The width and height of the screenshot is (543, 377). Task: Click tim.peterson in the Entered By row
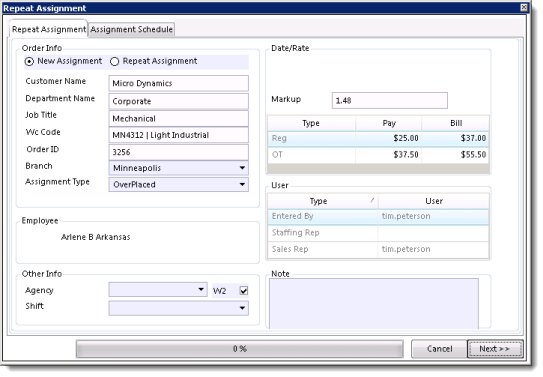tap(406, 216)
